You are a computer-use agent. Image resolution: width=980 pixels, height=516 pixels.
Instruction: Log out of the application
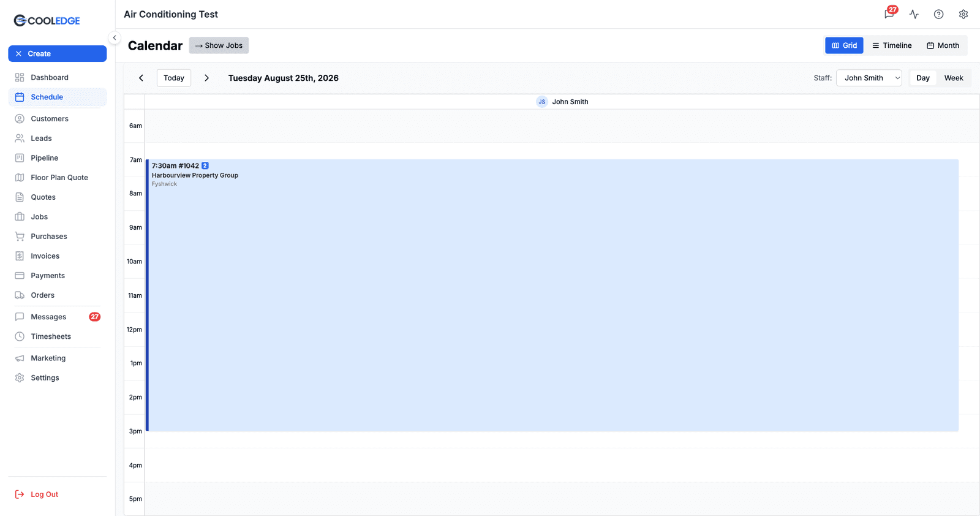[37, 495]
